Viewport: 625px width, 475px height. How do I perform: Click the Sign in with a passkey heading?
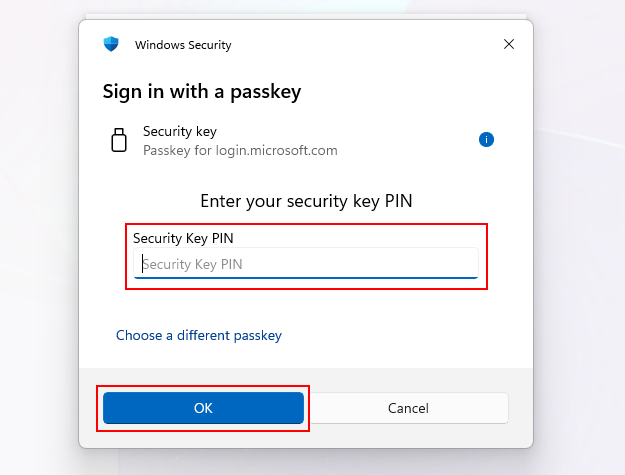pyautogui.click(x=202, y=92)
